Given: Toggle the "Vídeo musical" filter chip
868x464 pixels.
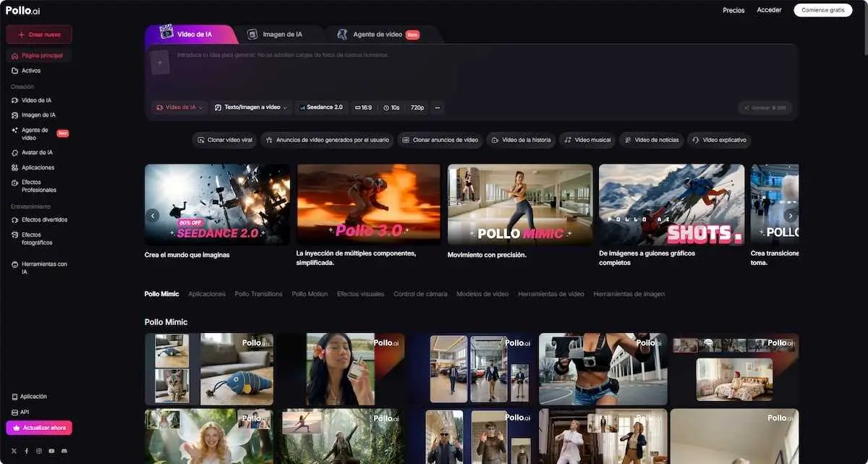Looking at the screenshot, I should pyautogui.click(x=587, y=140).
